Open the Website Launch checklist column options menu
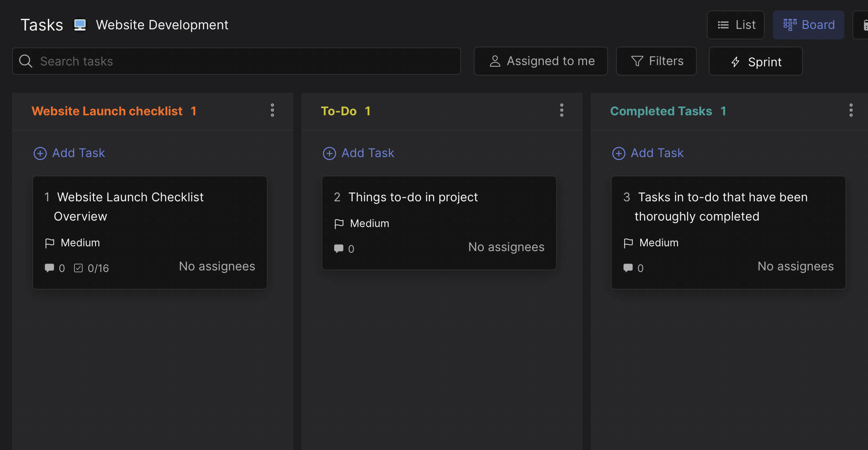This screenshot has height=450, width=868. 272,110
